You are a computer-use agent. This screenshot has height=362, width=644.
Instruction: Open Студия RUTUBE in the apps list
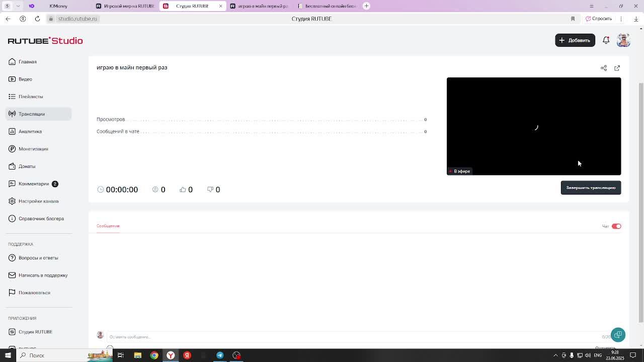click(35, 332)
